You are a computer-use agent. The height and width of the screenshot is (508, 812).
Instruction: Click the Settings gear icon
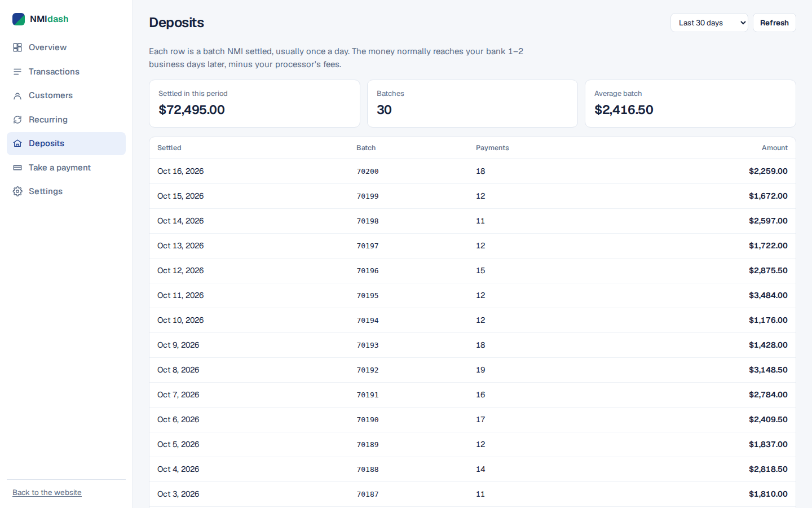tap(17, 191)
